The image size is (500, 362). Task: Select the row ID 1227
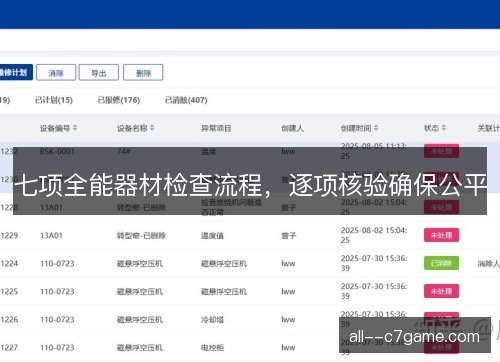point(9,348)
